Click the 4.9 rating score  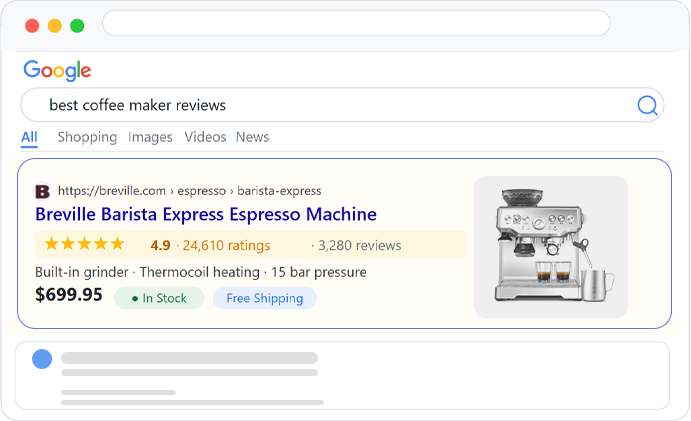[x=160, y=245]
